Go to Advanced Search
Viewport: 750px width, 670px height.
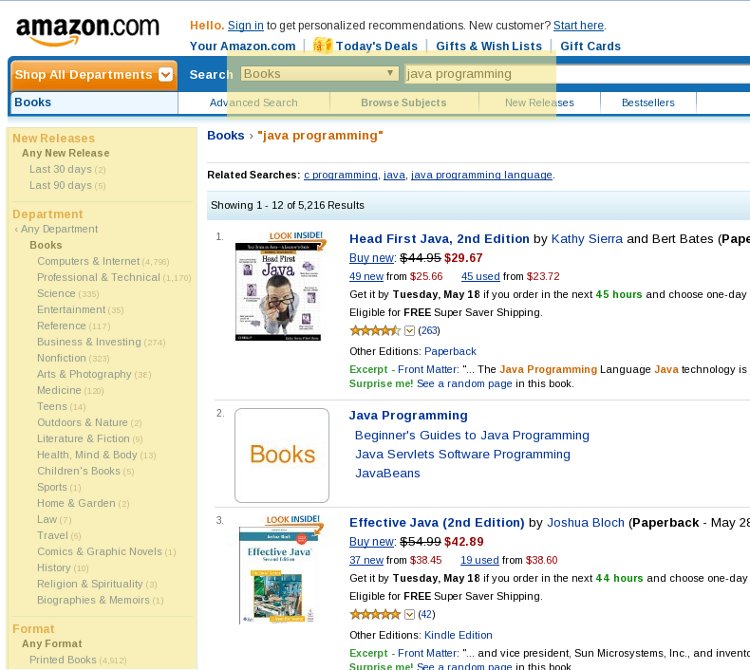click(254, 102)
